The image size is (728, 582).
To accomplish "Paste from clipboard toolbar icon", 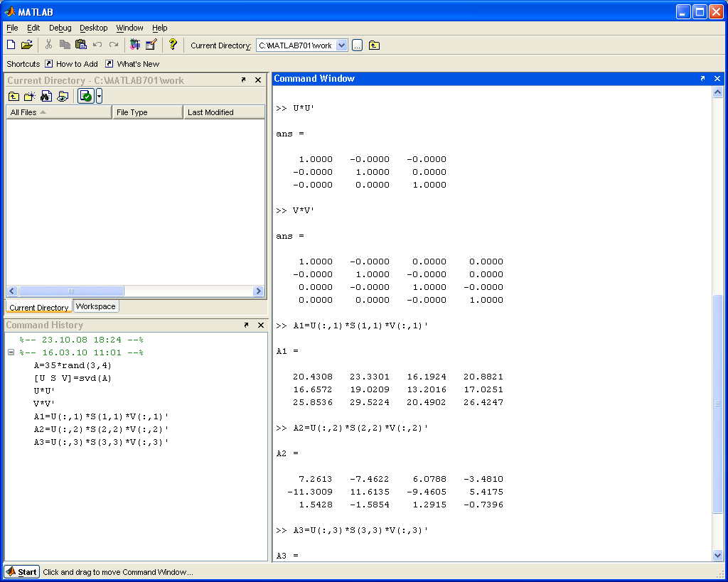I will [x=81, y=45].
